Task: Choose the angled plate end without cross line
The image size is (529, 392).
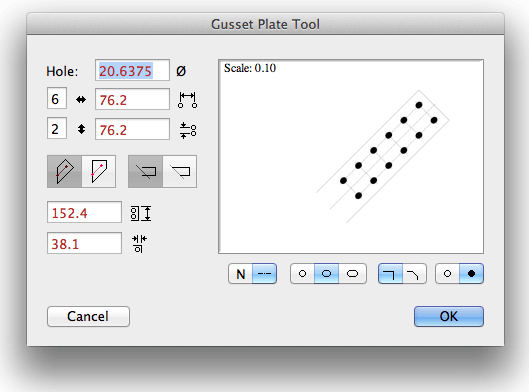Action: click(179, 171)
